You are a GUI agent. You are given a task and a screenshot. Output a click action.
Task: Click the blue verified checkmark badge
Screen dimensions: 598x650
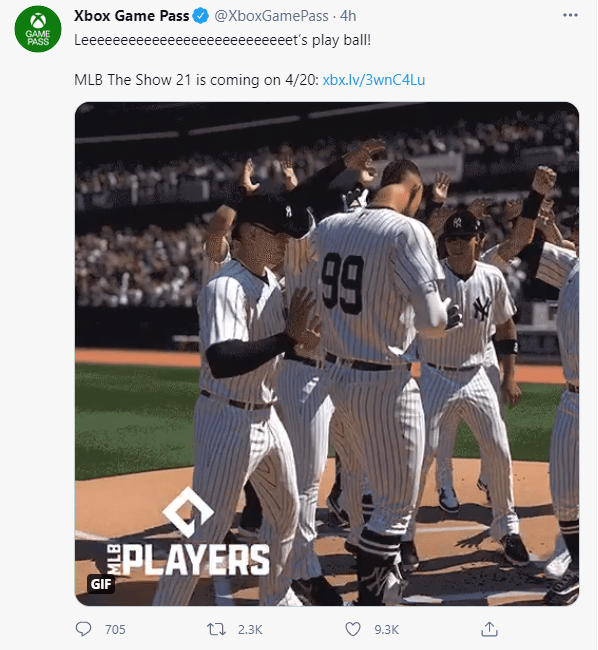(x=201, y=16)
